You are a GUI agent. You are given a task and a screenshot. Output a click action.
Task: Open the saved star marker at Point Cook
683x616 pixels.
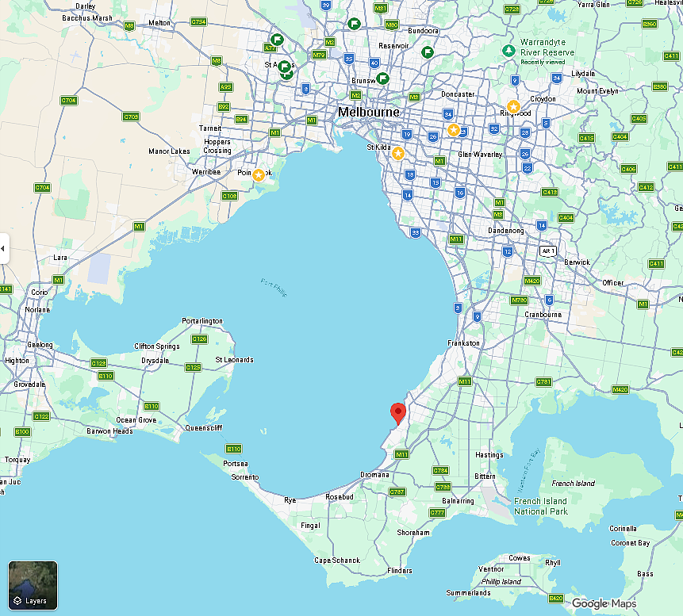point(259,175)
